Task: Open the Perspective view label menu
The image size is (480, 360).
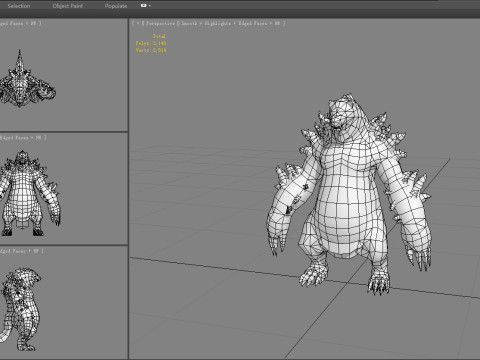Action: 160,23
